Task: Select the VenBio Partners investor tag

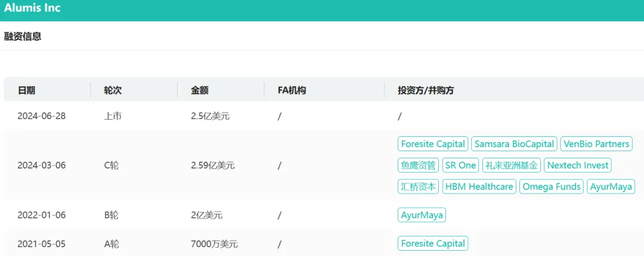Action: (596, 144)
